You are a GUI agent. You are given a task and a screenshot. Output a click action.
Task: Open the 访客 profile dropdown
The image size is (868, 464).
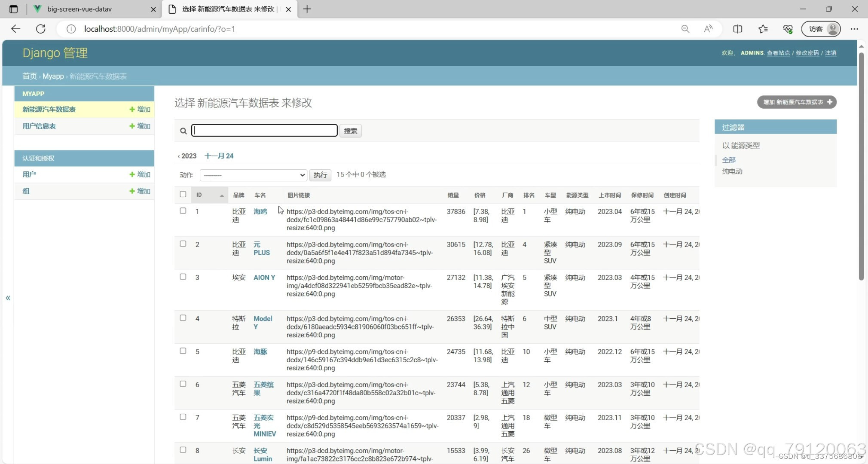[820, 29]
